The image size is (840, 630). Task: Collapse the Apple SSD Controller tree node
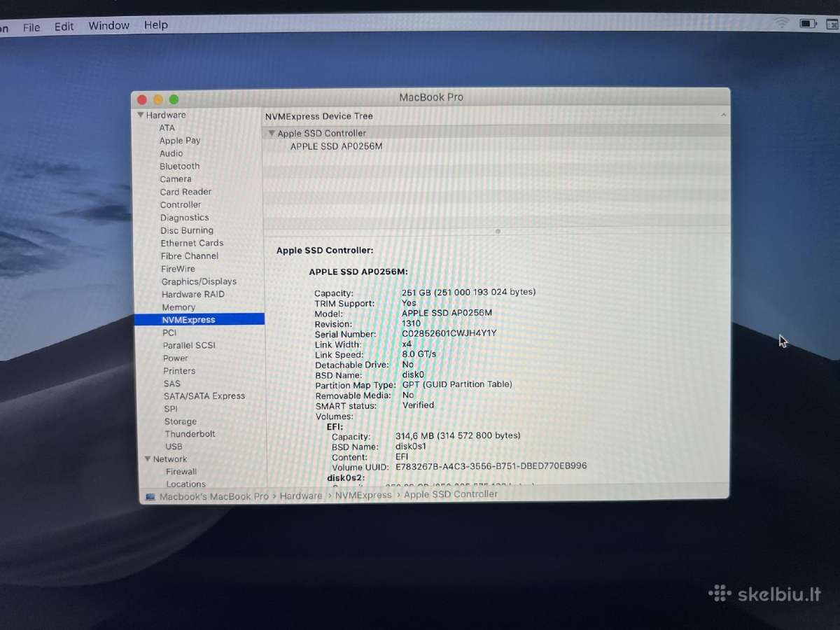coord(272,133)
